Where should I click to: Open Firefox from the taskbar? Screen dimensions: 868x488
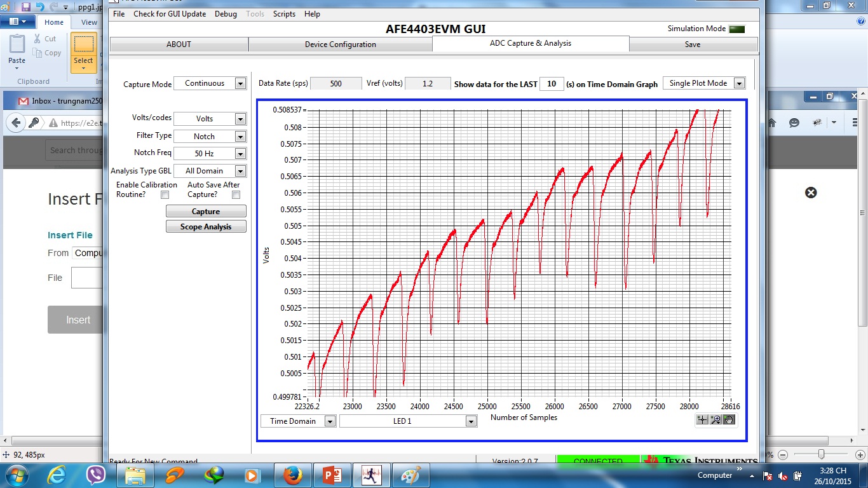pos(292,475)
